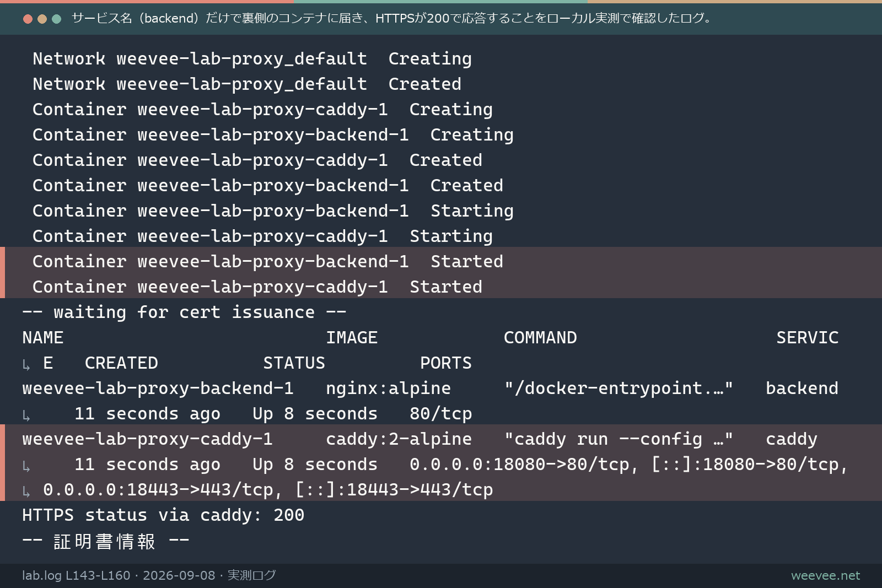Click the STATUS column header

[294, 363]
